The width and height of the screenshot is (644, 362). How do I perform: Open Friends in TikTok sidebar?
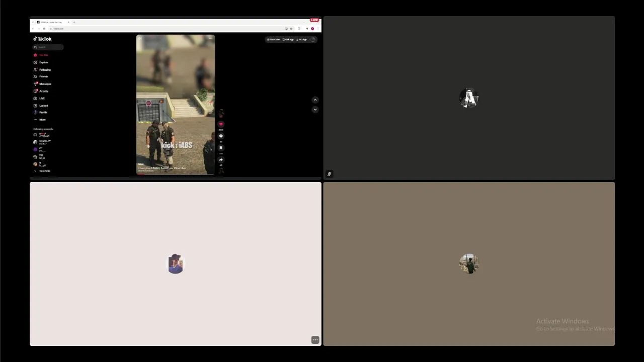[x=41, y=76]
